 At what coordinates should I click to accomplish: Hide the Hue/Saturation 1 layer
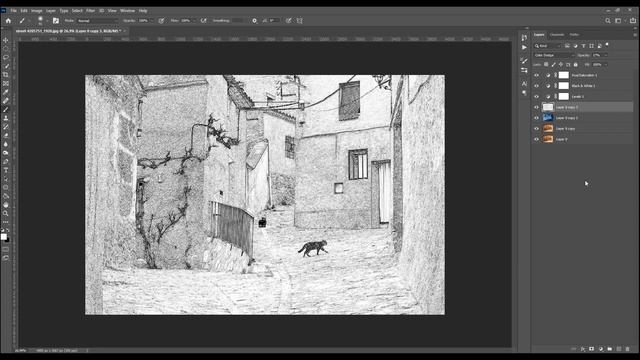[x=536, y=75]
